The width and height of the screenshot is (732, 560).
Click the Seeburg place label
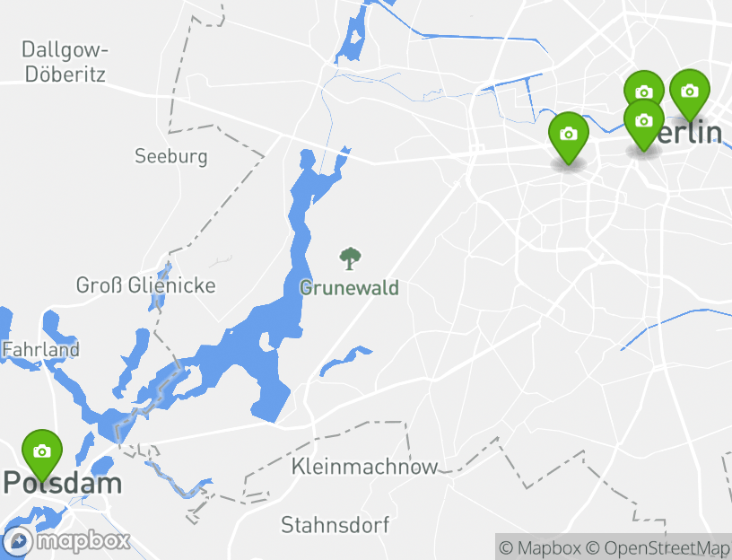pos(170,156)
